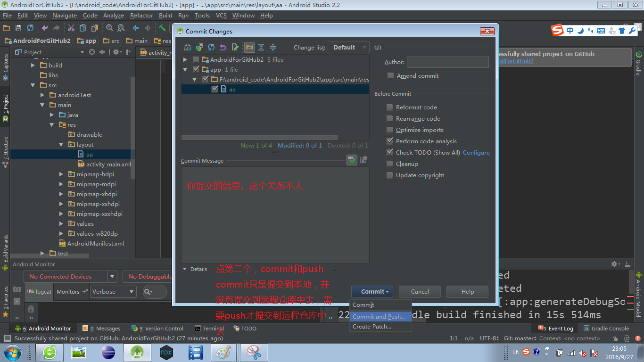
Task: Click the Synchronize icon in main toolbar
Action: pyautogui.click(x=30, y=28)
